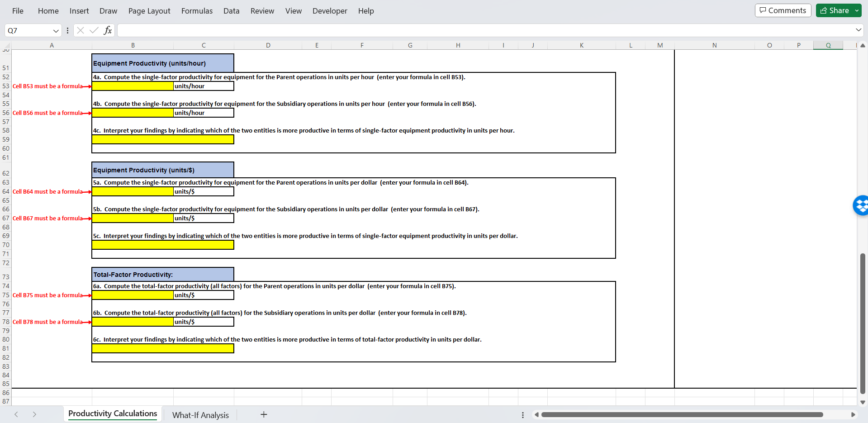Open the Name Box dropdown arrow
The image size is (868, 423).
56,30
